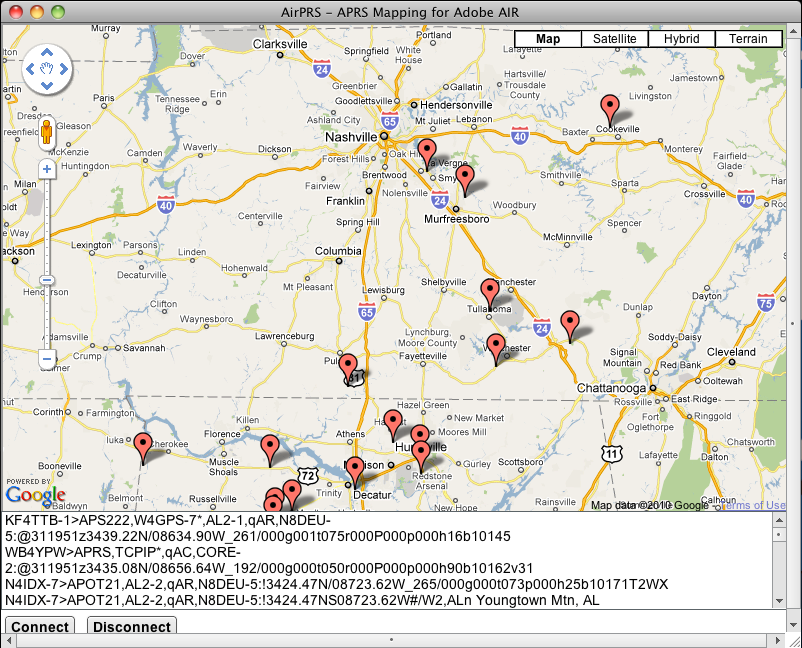Image resolution: width=802 pixels, height=648 pixels.
Task: Click the Connect button
Action: point(40,627)
